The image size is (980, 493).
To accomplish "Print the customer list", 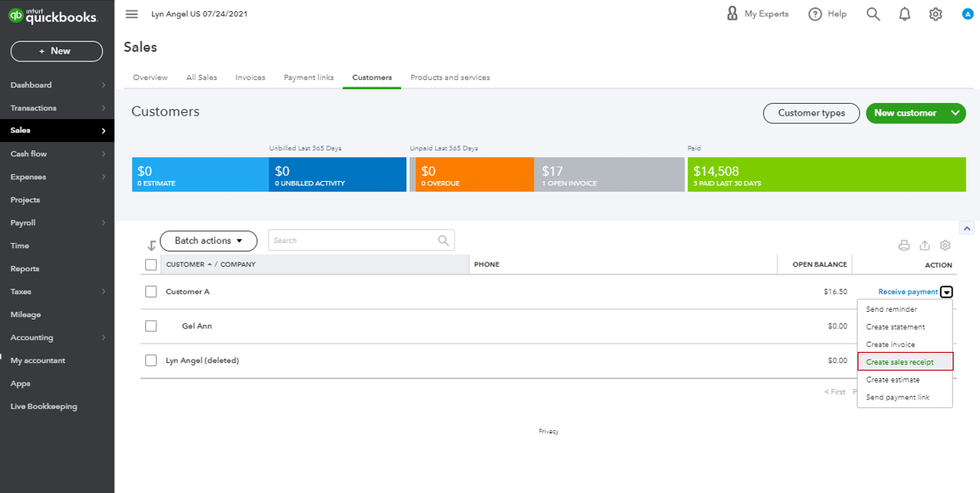I will point(904,246).
